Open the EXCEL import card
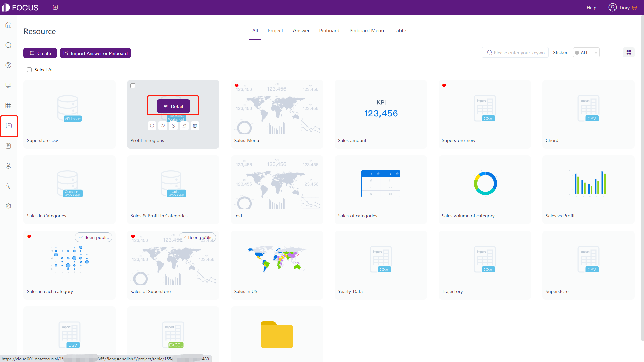 pos(173,334)
